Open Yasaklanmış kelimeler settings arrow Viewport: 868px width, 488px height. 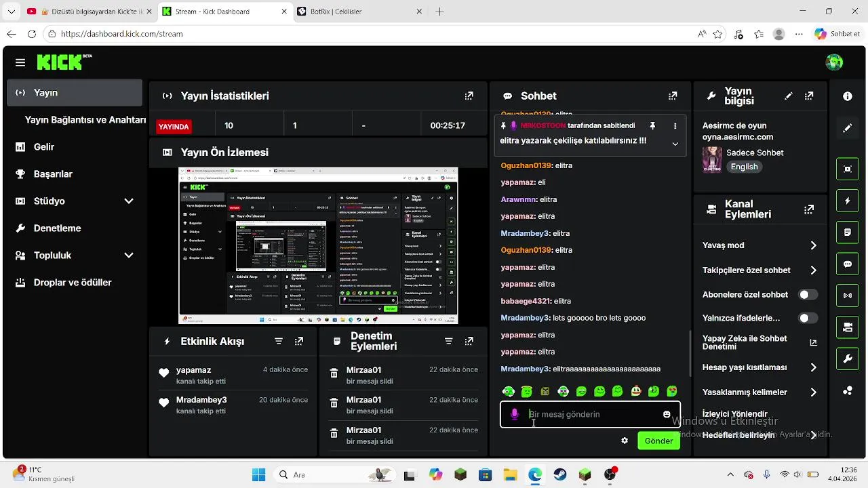click(x=813, y=392)
